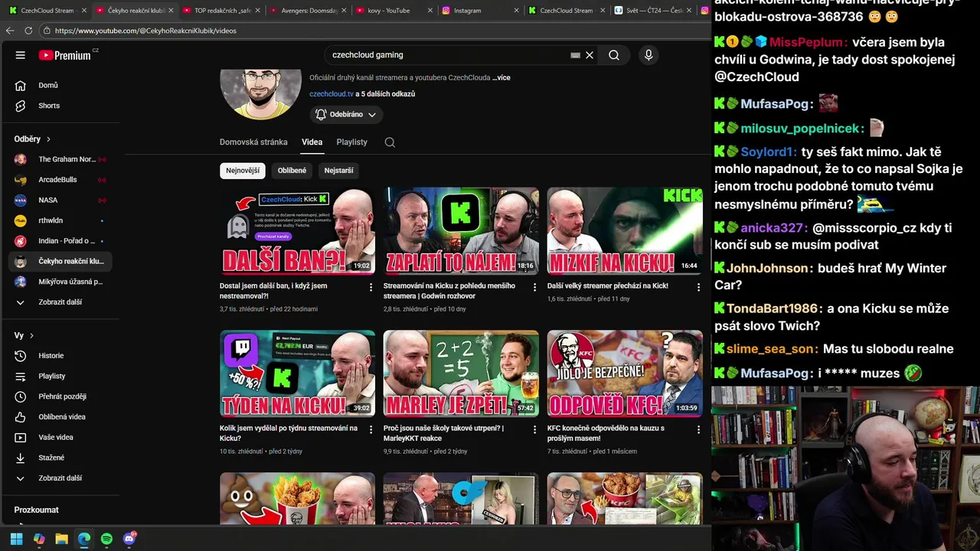
Task: Open the Windows Start menu
Action: (16, 539)
